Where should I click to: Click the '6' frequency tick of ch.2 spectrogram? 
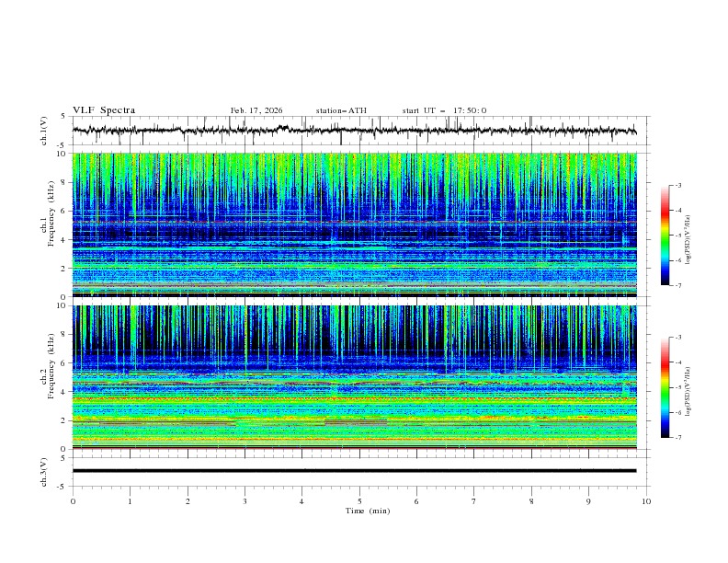[65, 362]
